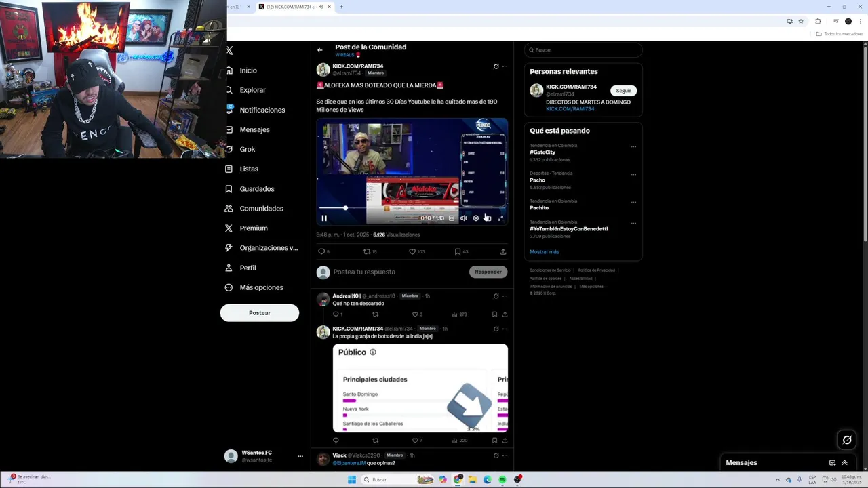Open more options on Andres's reply

click(x=505, y=296)
